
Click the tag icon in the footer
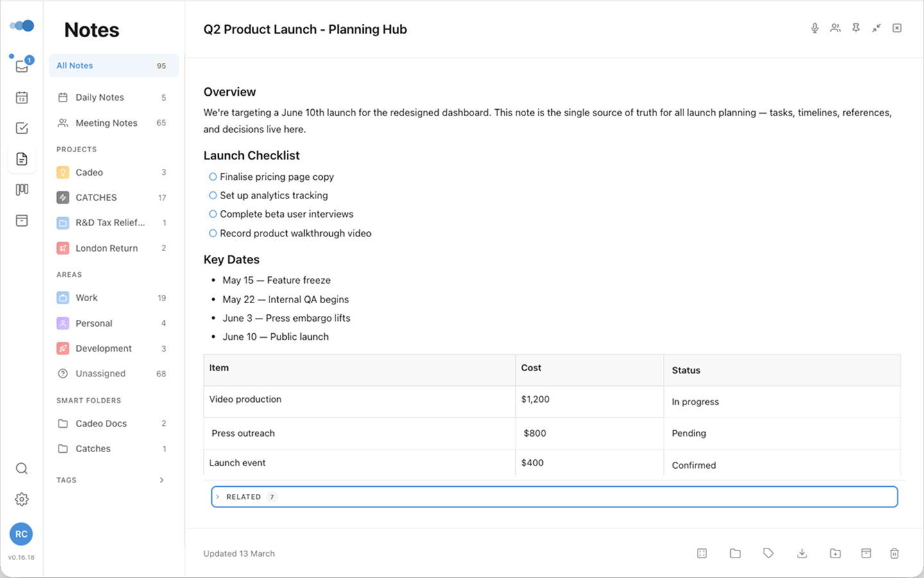[x=768, y=553]
